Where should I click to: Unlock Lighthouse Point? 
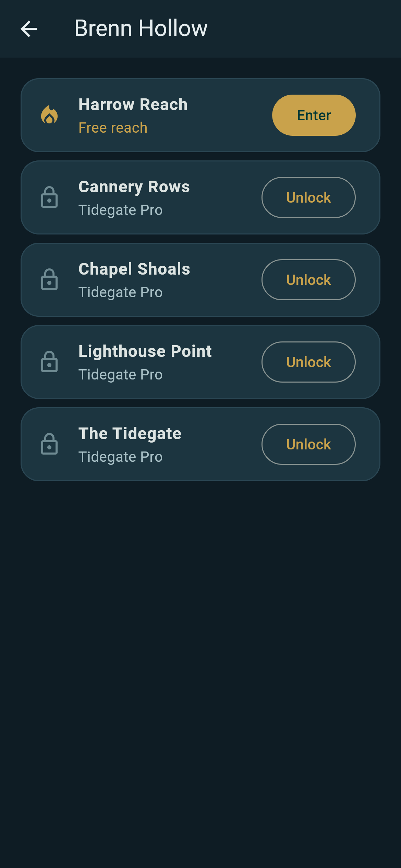(308, 362)
